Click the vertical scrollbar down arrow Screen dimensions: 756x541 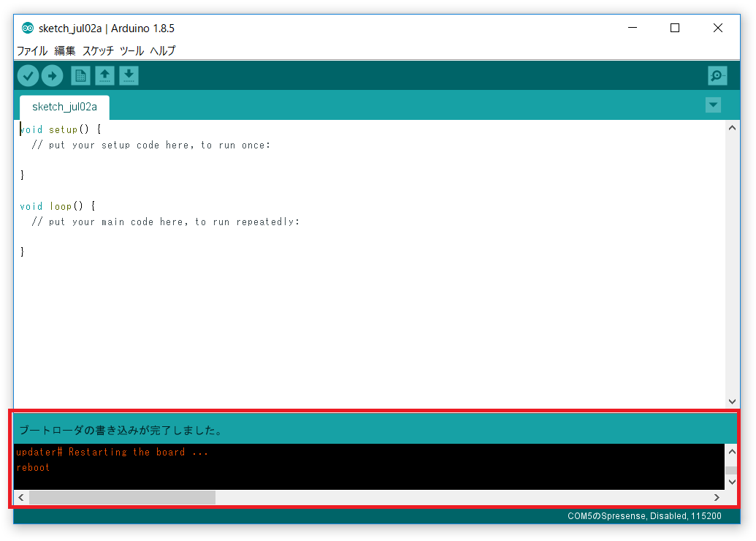(732, 401)
